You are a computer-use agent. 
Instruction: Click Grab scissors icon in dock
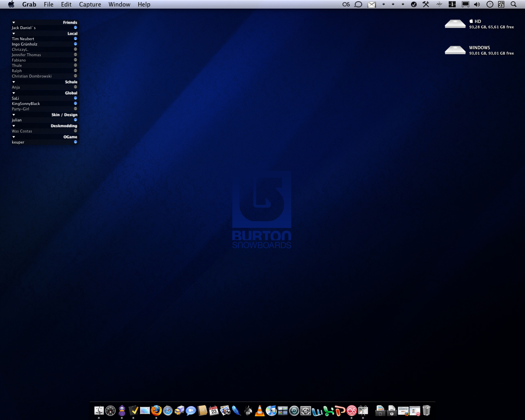pyautogui.click(x=363, y=411)
